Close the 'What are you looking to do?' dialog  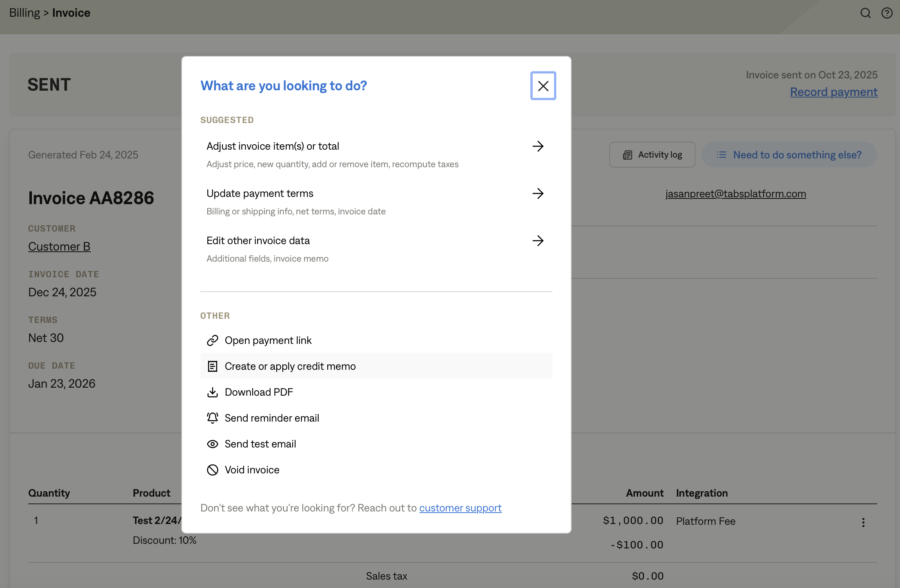tap(543, 86)
